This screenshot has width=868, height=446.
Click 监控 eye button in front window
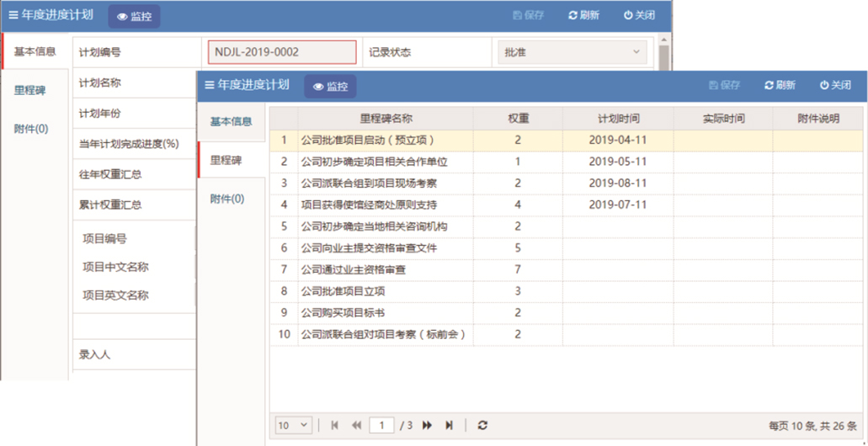(330, 86)
